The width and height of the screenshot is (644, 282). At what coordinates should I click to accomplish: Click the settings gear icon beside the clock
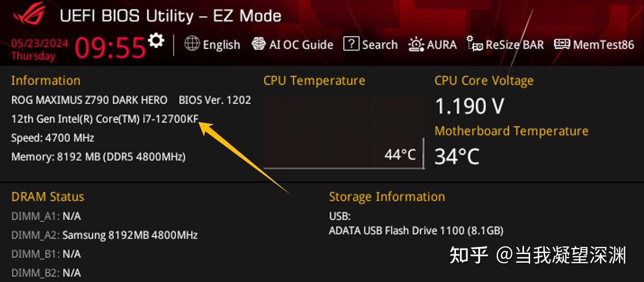tap(157, 40)
